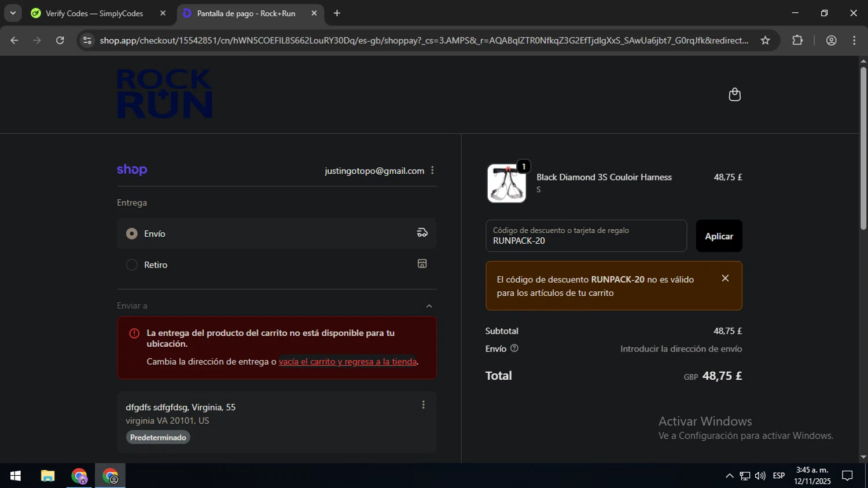This screenshot has height=488, width=868.
Task: Go back to the previous page
Action: point(14,41)
